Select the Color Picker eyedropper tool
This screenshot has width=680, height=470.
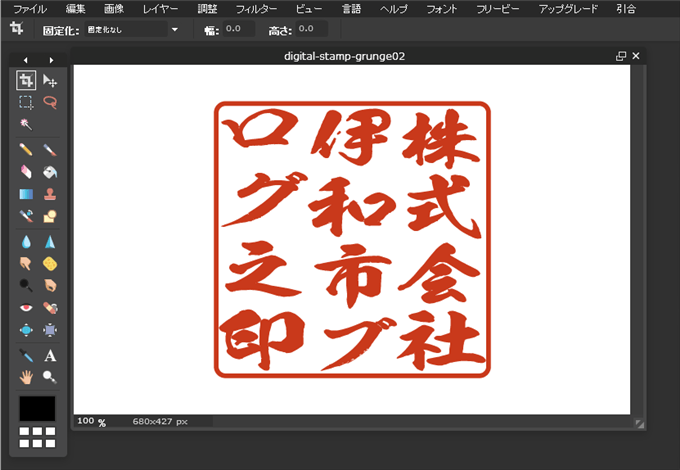pos(26,356)
